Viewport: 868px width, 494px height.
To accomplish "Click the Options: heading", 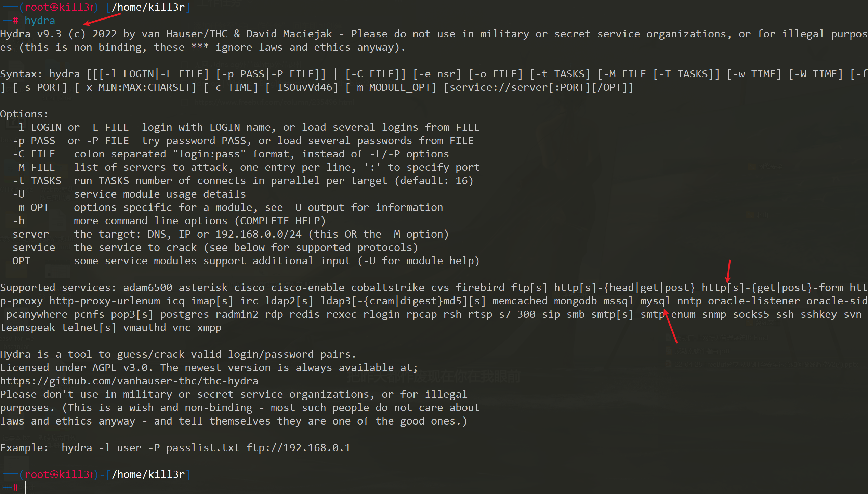I will 24,114.
